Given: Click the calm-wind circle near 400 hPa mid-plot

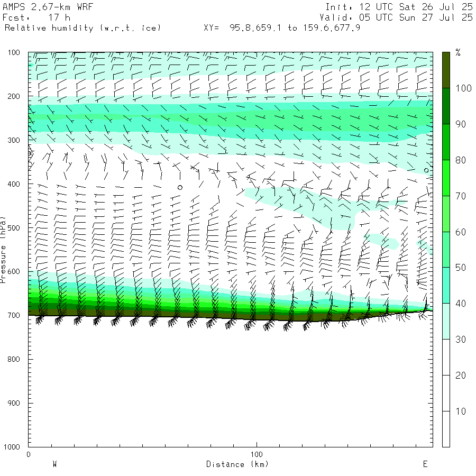Looking at the screenshot, I should click(x=180, y=188).
